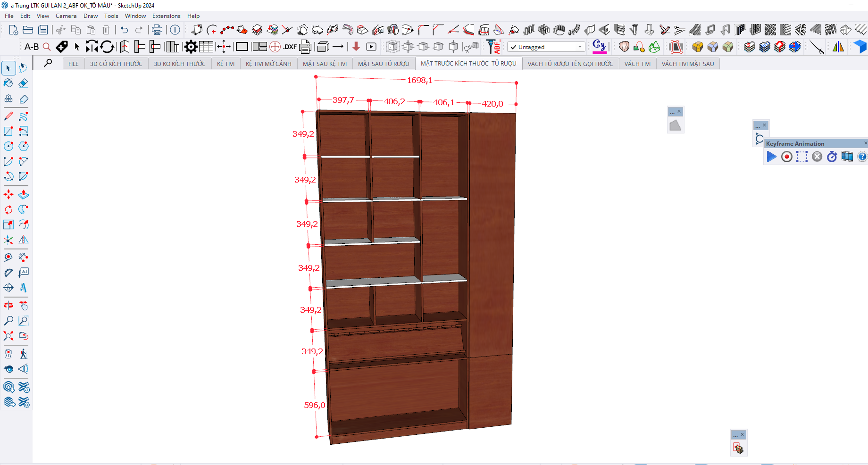Open the gear settings icon in toolbar
Viewport: 868px width, 465px height.
click(191, 47)
